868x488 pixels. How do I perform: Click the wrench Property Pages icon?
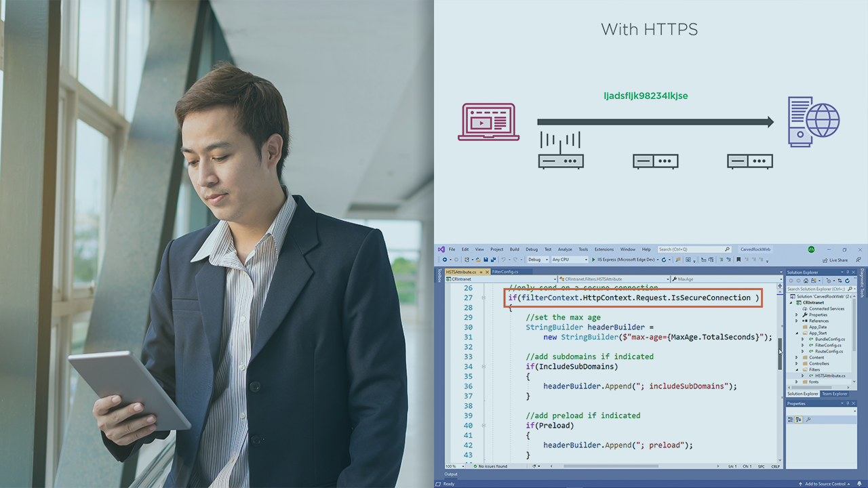(x=808, y=420)
